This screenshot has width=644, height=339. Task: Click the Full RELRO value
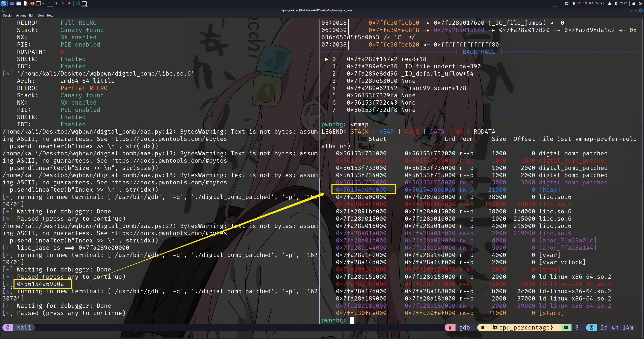pos(79,23)
